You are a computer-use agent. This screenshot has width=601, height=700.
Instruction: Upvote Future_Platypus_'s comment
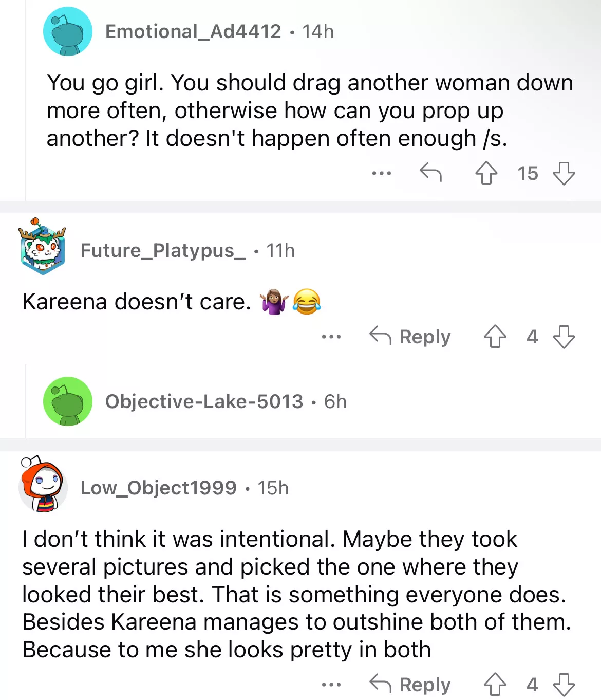(495, 337)
